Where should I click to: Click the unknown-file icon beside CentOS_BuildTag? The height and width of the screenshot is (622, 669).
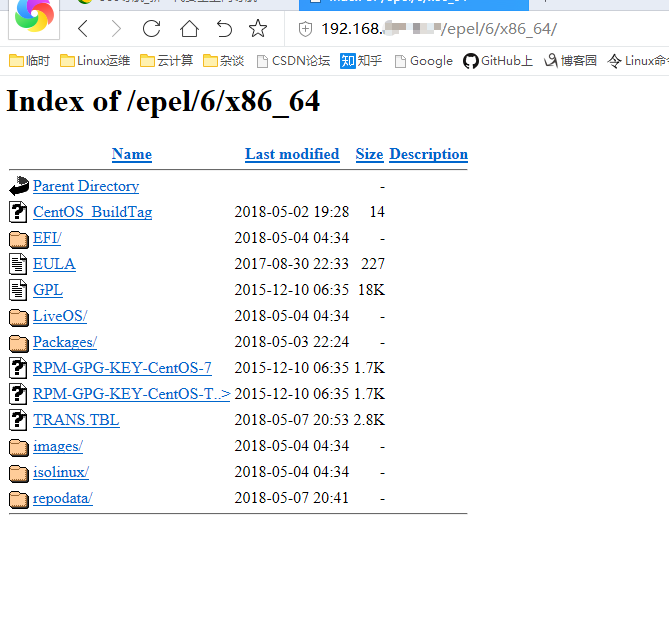[18, 212]
